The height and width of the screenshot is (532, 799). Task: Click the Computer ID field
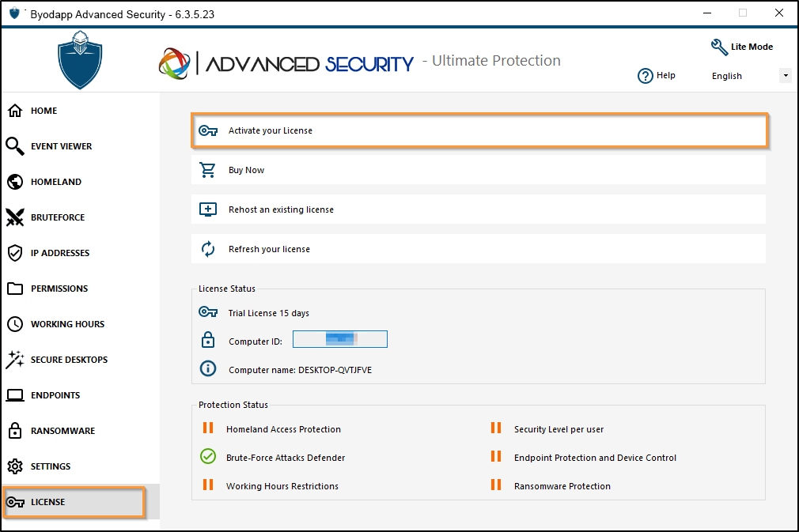click(x=340, y=339)
